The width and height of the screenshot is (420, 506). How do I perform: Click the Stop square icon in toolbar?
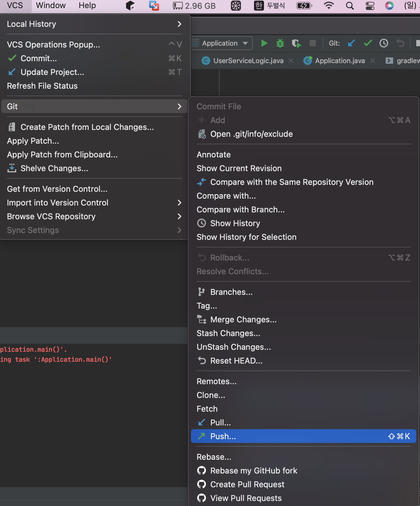point(312,43)
